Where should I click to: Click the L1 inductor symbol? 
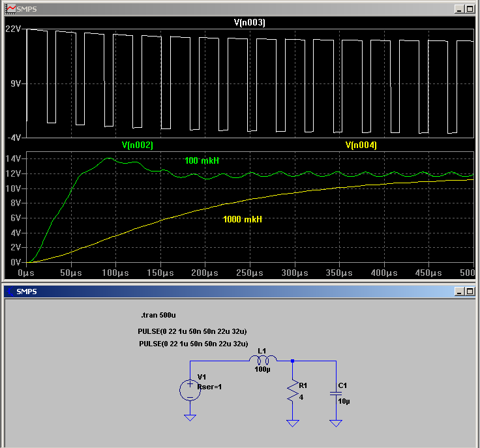coord(263,360)
